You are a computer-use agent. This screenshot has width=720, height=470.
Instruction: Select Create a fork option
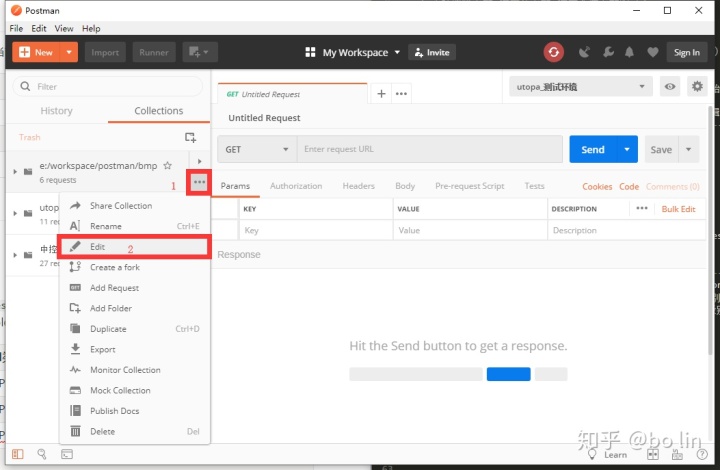pyautogui.click(x=135, y=267)
